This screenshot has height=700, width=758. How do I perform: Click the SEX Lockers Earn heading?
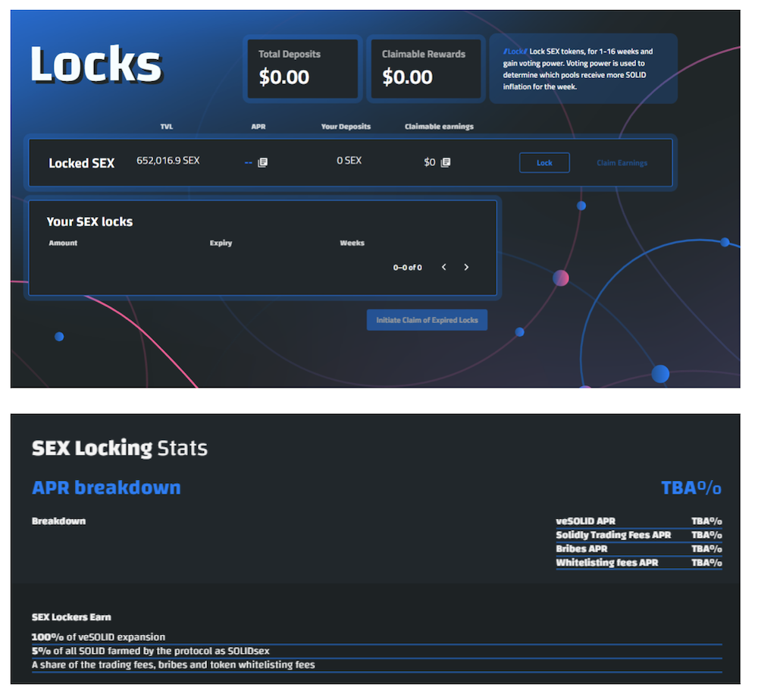[71, 617]
